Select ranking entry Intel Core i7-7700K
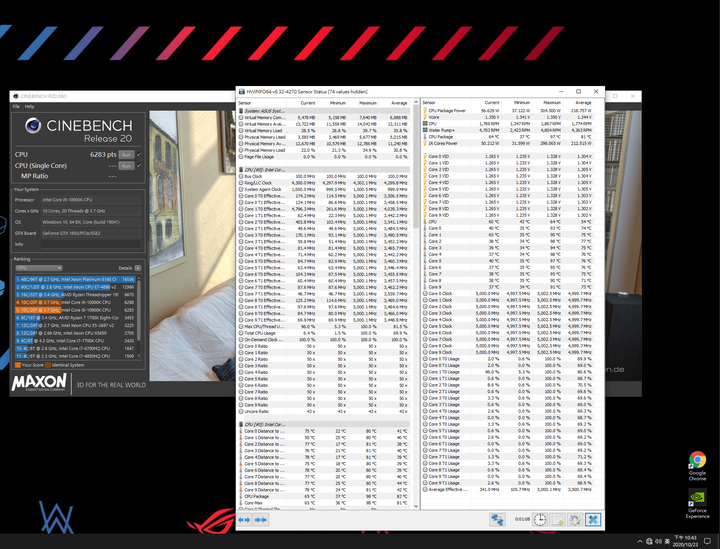The image size is (720, 549). 75,341
